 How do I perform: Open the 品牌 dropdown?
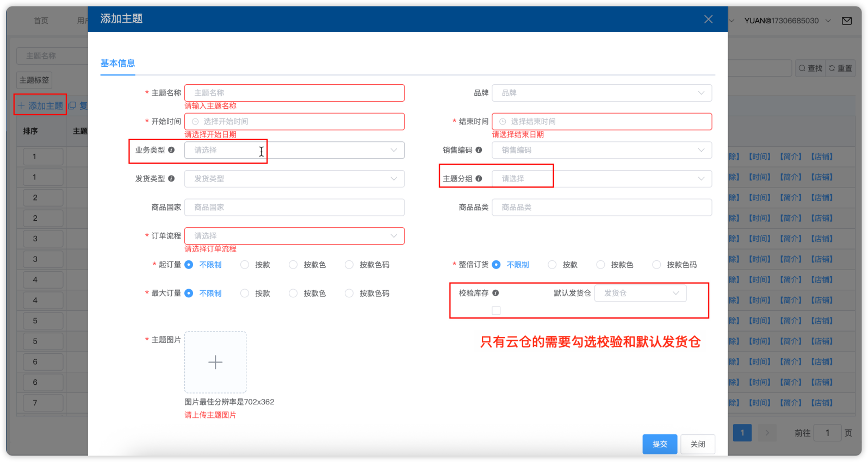coord(602,93)
